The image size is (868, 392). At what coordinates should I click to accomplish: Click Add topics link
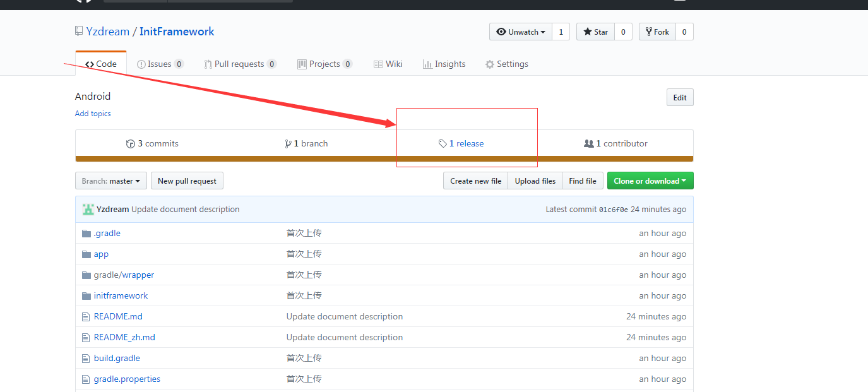point(93,114)
